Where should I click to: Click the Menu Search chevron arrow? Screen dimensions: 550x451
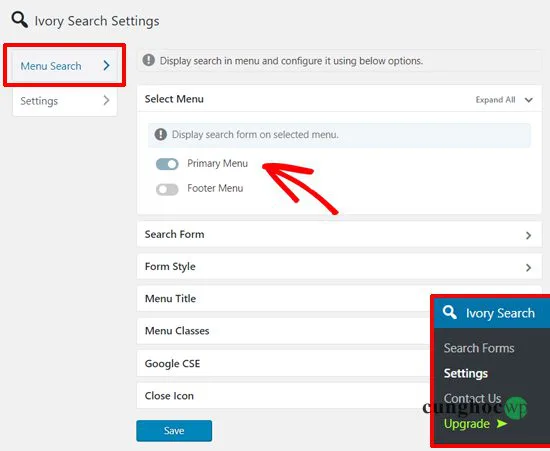(x=107, y=65)
